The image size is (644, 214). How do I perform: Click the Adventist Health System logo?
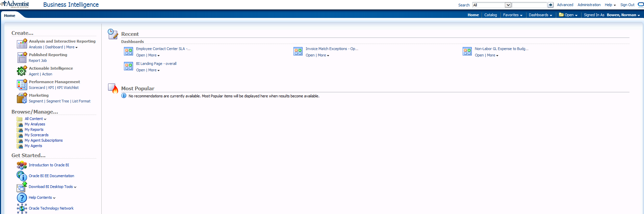click(15, 4)
